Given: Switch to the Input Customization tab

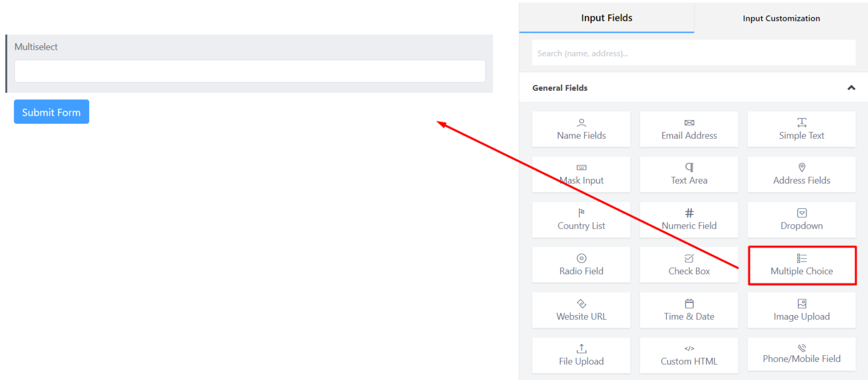Looking at the screenshot, I should click(x=781, y=18).
